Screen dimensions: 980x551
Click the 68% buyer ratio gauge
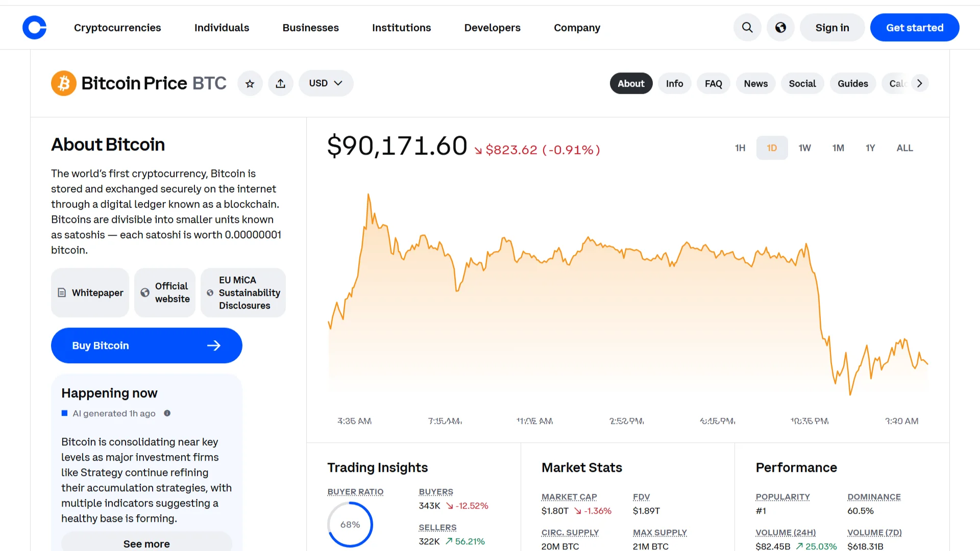click(350, 524)
